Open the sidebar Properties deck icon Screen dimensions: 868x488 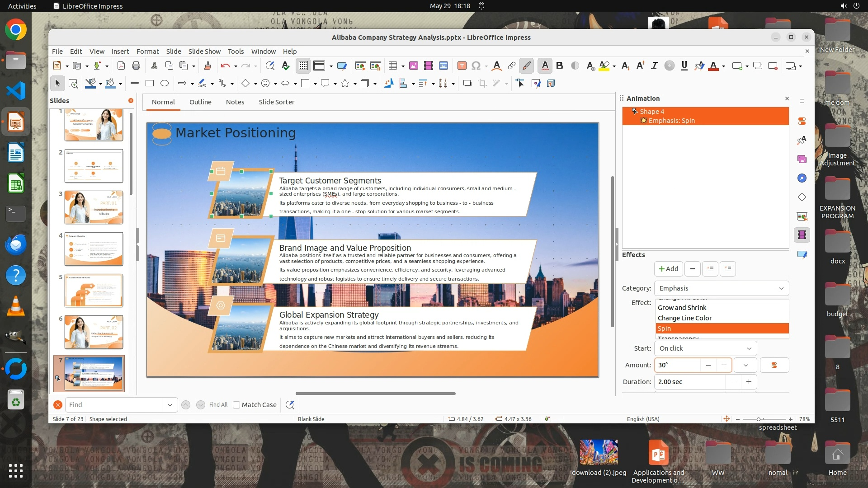[x=802, y=121]
